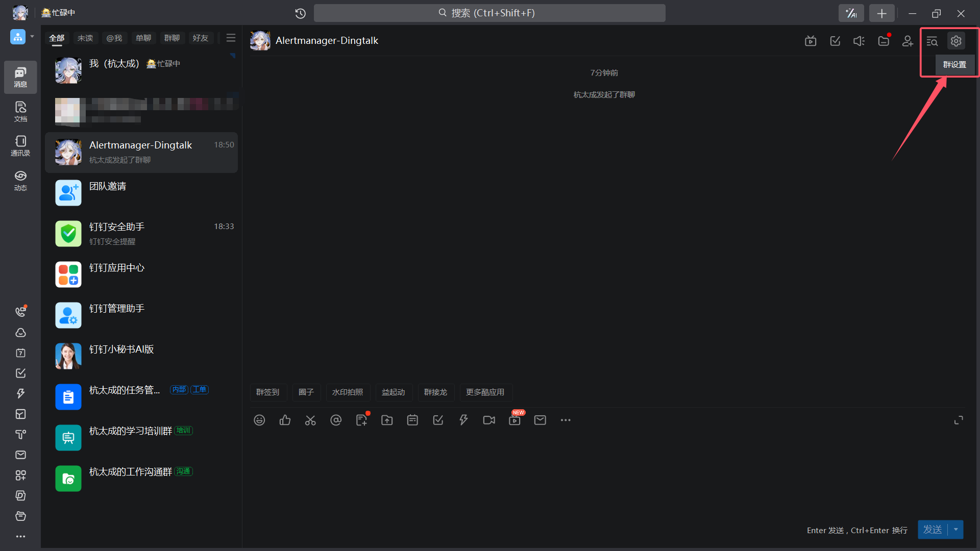Image resolution: width=980 pixels, height=551 pixels.
Task: Switch to the 未读 unread tab
Action: pos(85,38)
